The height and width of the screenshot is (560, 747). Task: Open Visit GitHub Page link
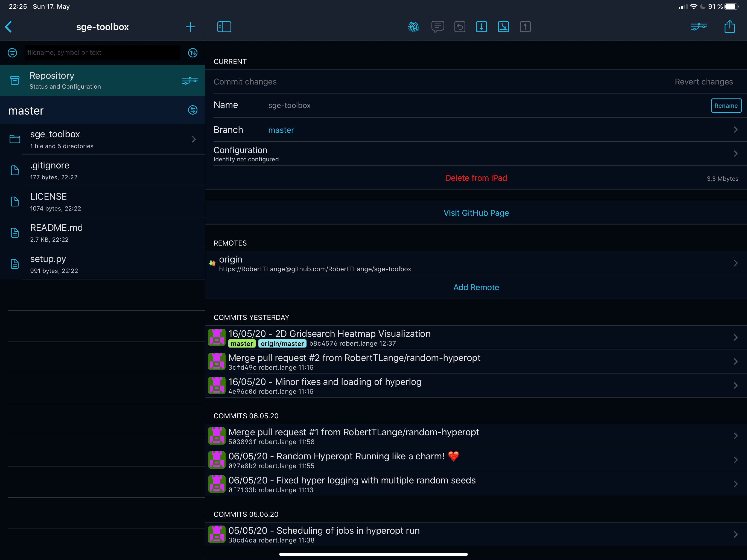point(476,213)
